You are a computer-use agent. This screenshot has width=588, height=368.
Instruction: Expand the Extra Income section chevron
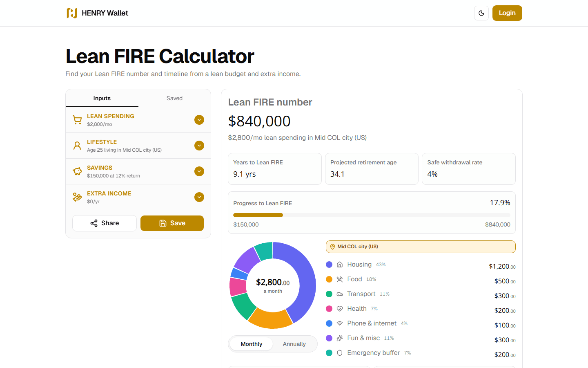199,197
